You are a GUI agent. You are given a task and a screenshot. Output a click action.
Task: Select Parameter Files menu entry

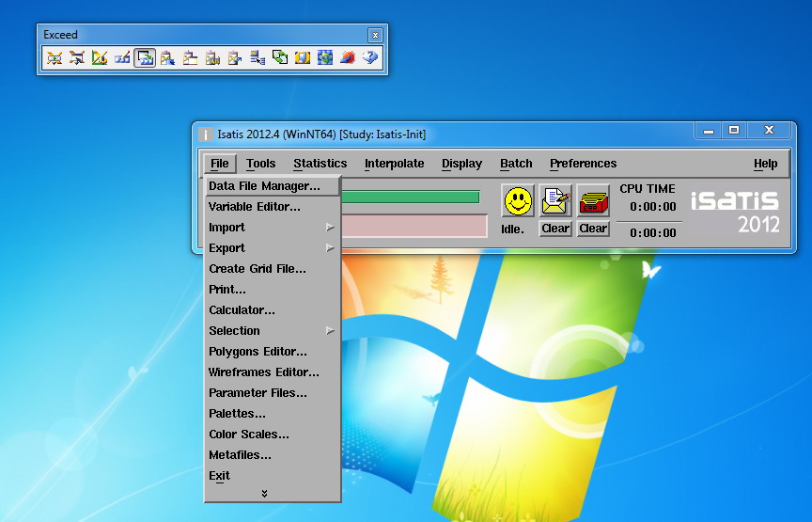click(273, 393)
